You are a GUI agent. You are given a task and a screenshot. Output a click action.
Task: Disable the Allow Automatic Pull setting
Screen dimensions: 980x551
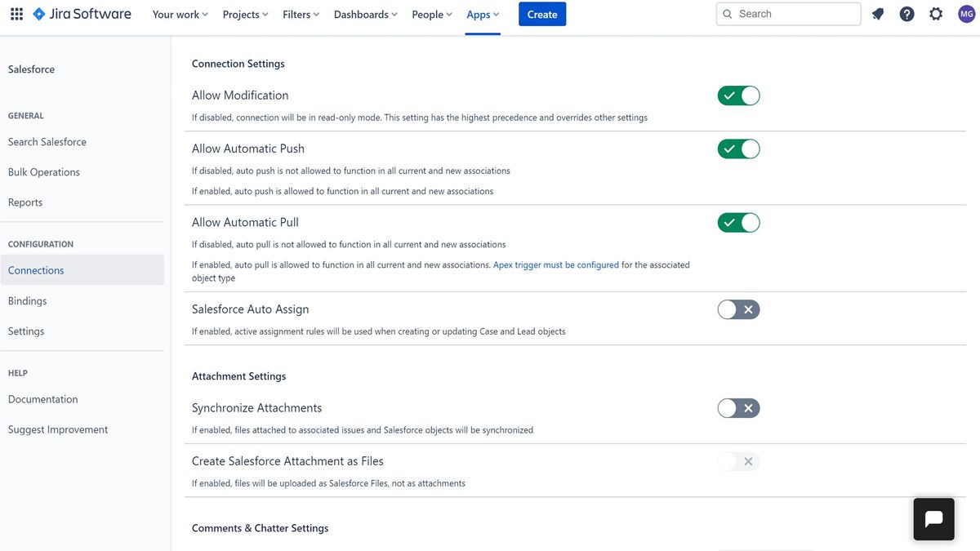pos(738,222)
